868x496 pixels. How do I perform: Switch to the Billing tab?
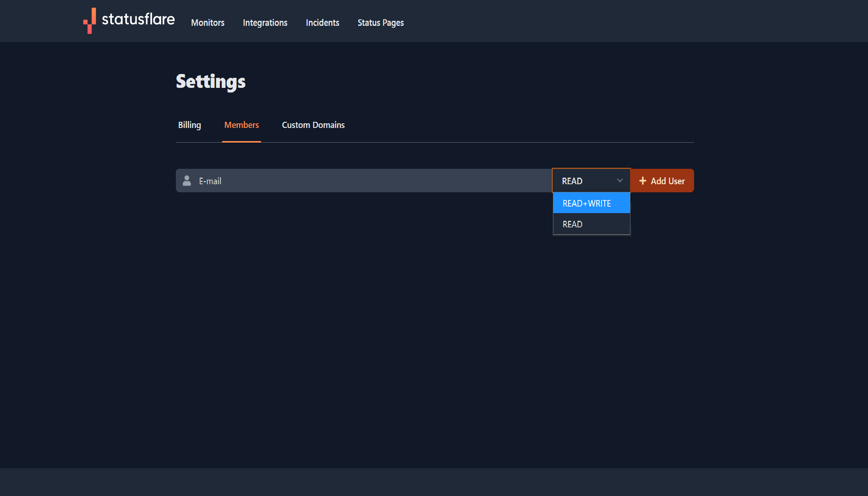[189, 125]
